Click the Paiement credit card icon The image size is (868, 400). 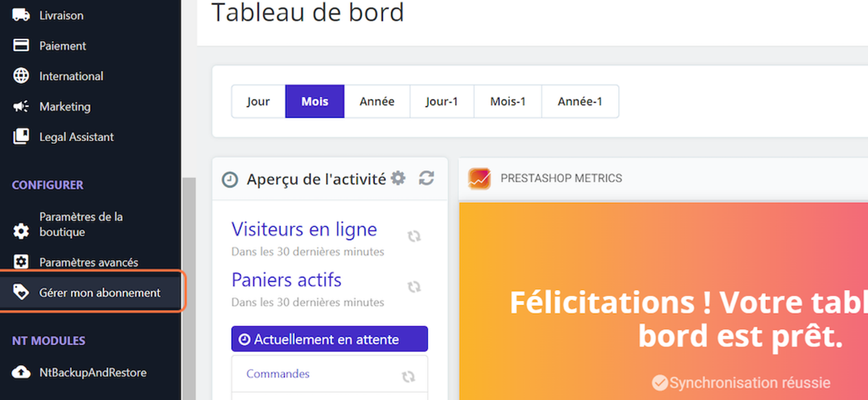[x=21, y=45]
